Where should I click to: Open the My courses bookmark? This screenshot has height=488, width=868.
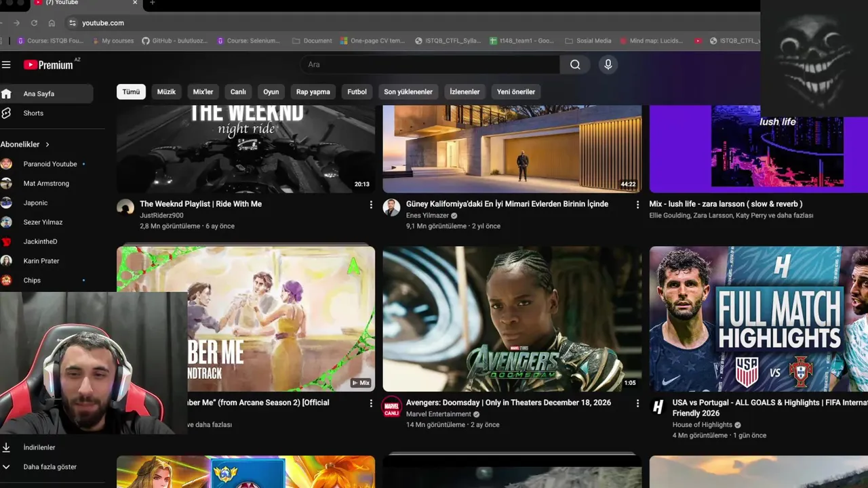tap(112, 41)
